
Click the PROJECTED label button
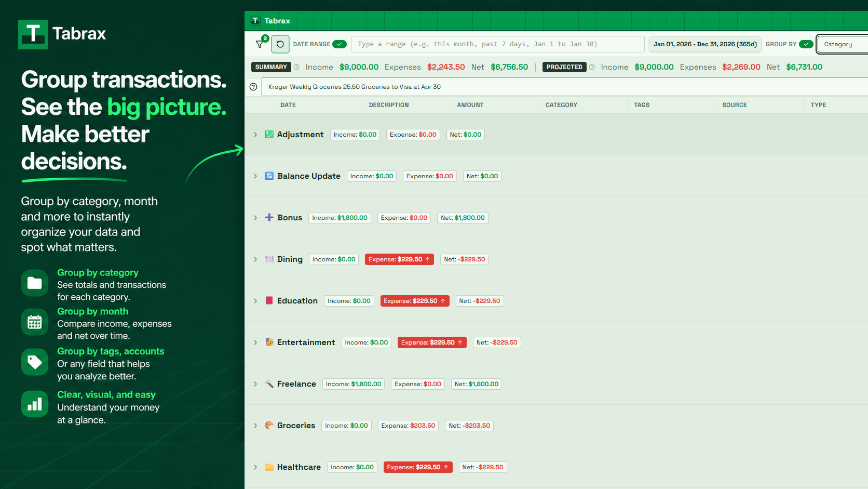(564, 67)
